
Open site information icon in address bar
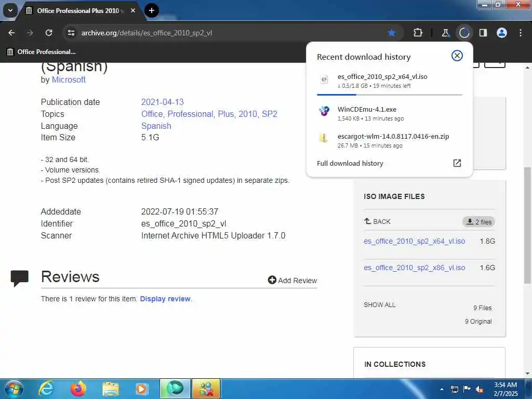point(71,33)
